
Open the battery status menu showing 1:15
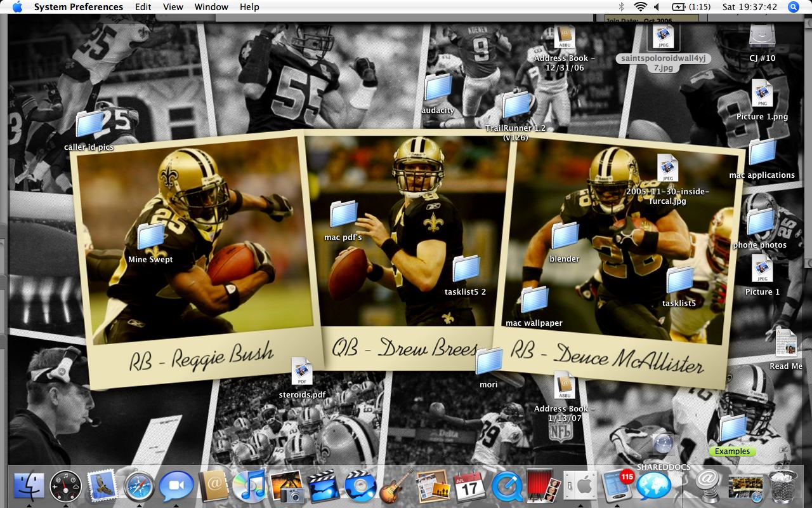691,7
